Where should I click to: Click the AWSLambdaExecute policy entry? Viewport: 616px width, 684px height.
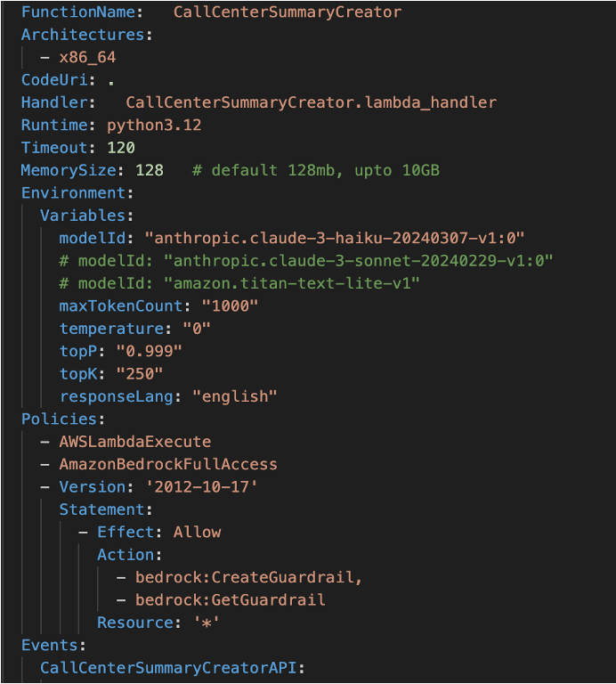pyautogui.click(x=135, y=441)
